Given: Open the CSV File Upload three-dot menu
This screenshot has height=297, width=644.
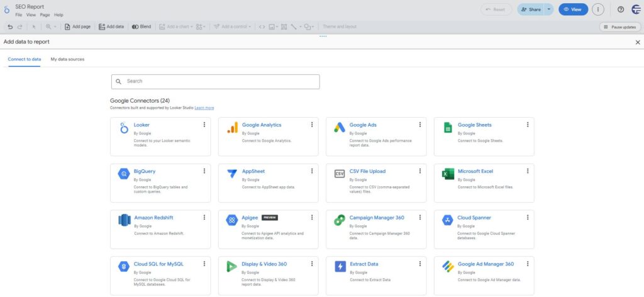Looking at the screenshot, I should click(x=419, y=171).
